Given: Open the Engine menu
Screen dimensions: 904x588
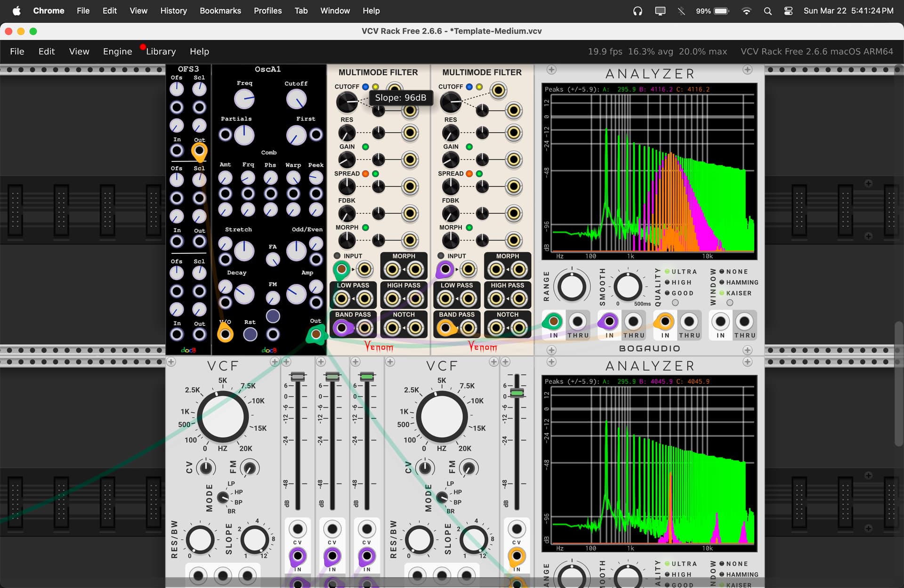Looking at the screenshot, I should tap(117, 51).
